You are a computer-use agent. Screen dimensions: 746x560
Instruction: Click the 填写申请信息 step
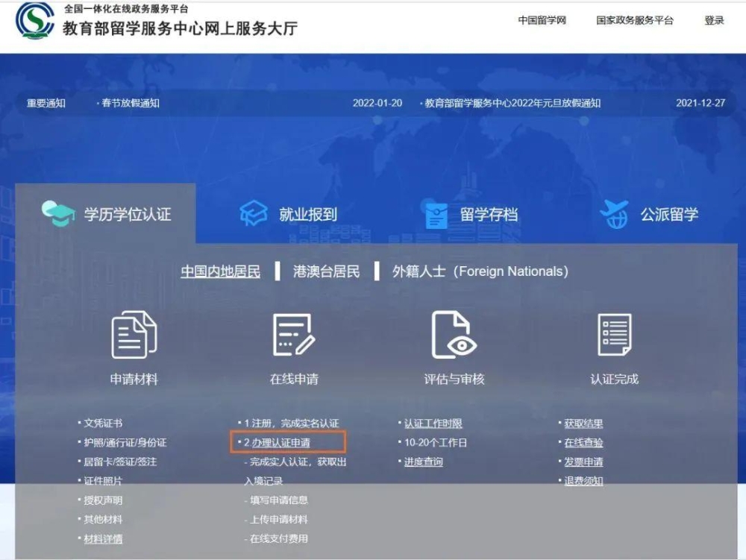279,500
